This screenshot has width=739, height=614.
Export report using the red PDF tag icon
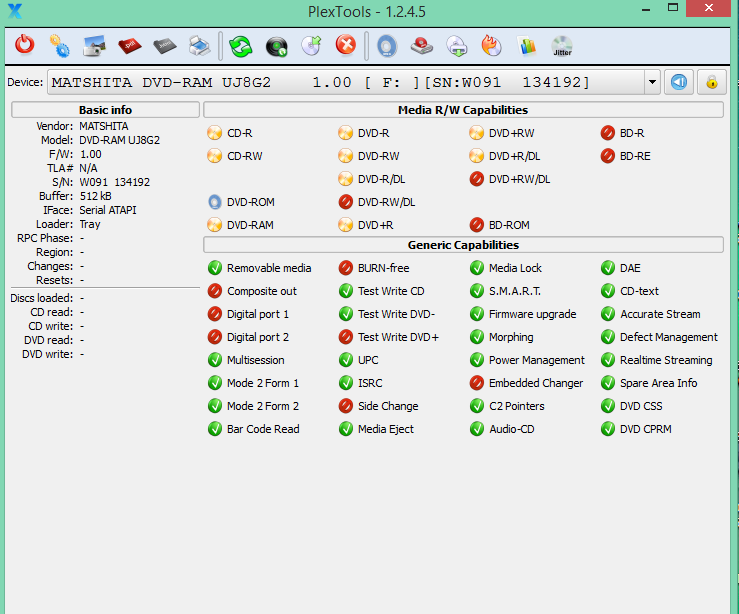pos(130,46)
